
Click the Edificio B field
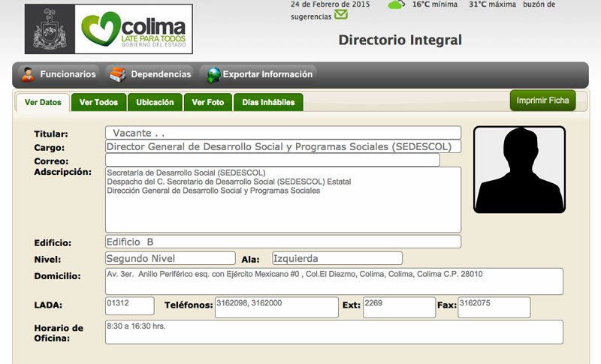click(x=283, y=242)
